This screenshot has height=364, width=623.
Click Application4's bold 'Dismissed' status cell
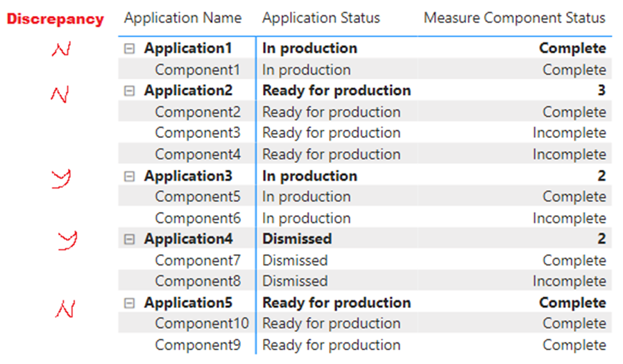(x=297, y=239)
